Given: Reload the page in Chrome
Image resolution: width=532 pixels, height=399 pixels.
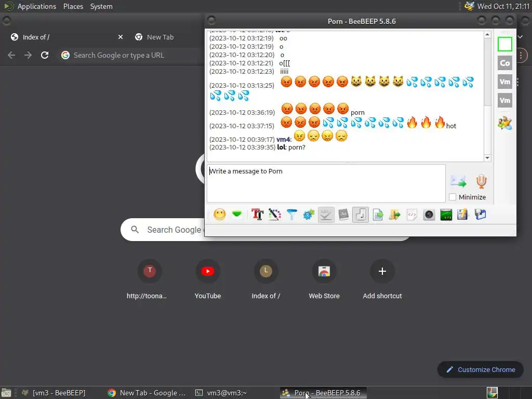Looking at the screenshot, I should pos(45,55).
